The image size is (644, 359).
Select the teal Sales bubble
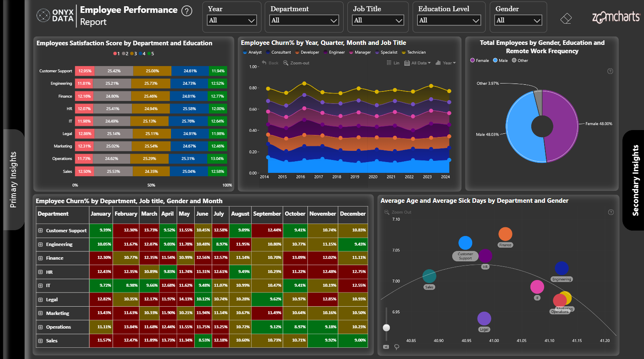(429, 276)
